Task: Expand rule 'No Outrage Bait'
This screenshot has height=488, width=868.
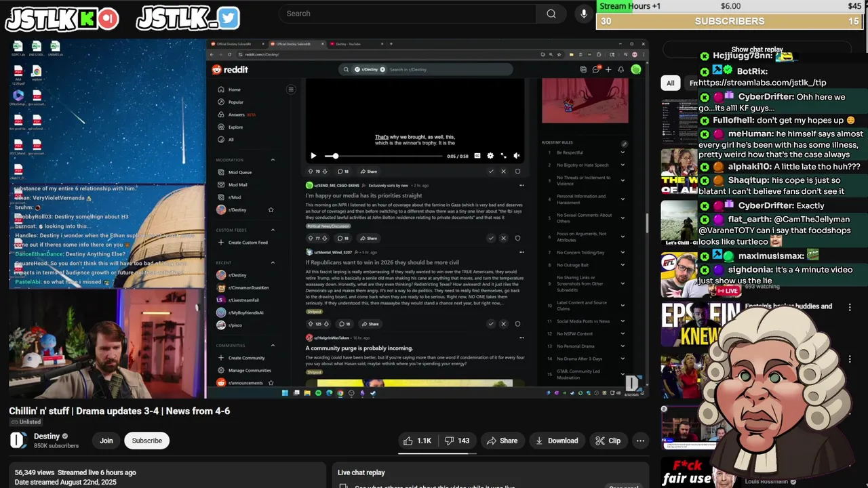Action: [623, 265]
